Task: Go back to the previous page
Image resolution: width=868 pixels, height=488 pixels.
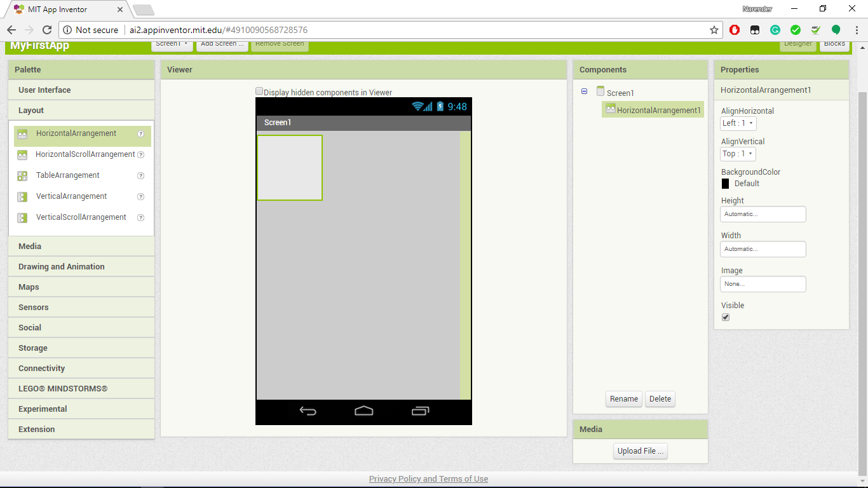Action: pos(11,30)
